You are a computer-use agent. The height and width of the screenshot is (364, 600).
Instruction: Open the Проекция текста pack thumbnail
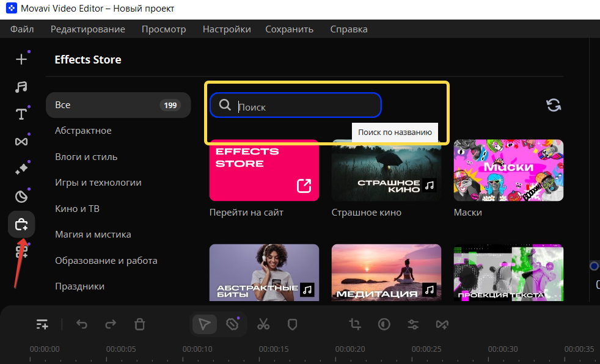tap(508, 272)
